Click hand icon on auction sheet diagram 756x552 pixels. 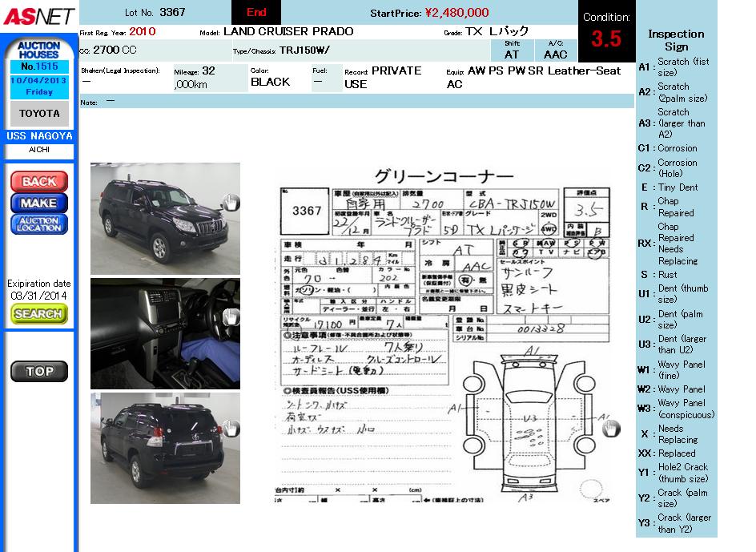pos(610,429)
